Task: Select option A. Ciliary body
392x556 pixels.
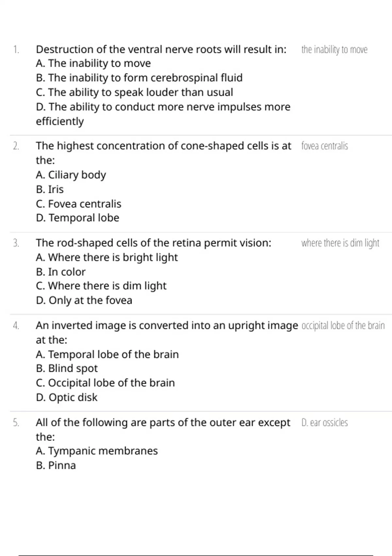Action: pyautogui.click(x=71, y=175)
